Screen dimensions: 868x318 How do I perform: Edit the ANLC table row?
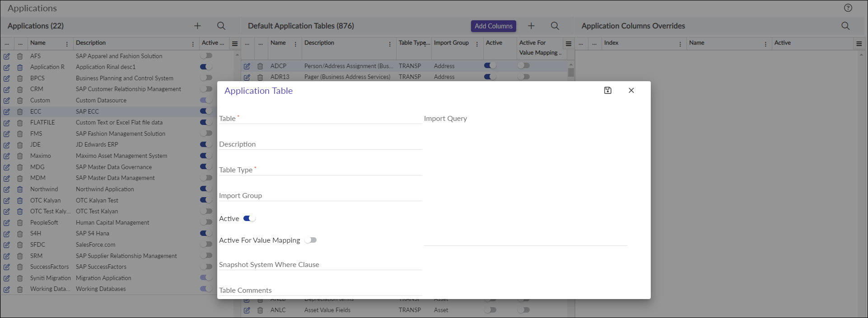pos(247,310)
